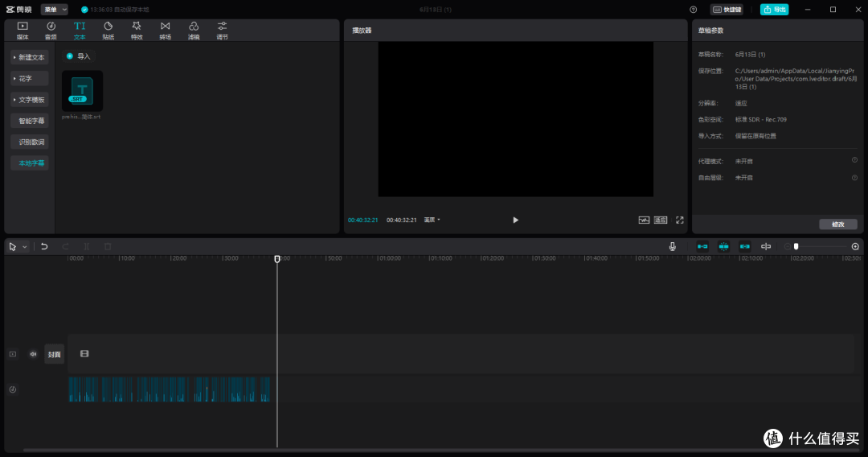Click the timeline zoom slider handle

(796, 246)
